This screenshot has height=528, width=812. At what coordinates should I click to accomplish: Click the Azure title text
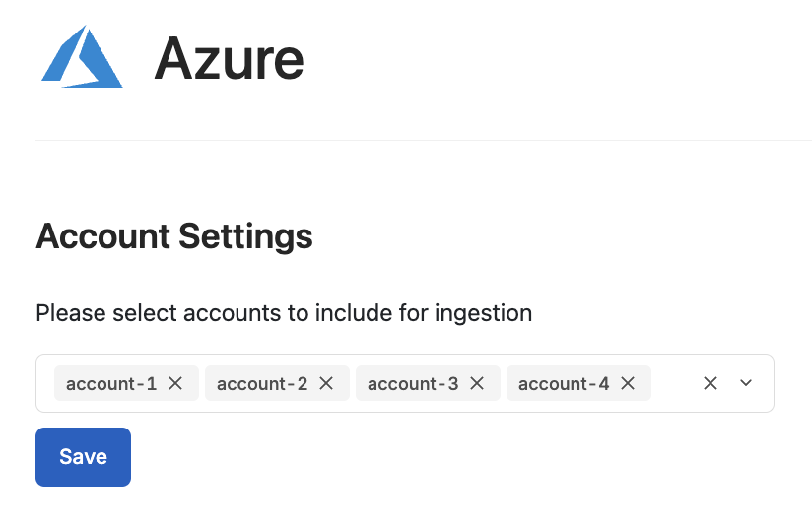tap(229, 59)
